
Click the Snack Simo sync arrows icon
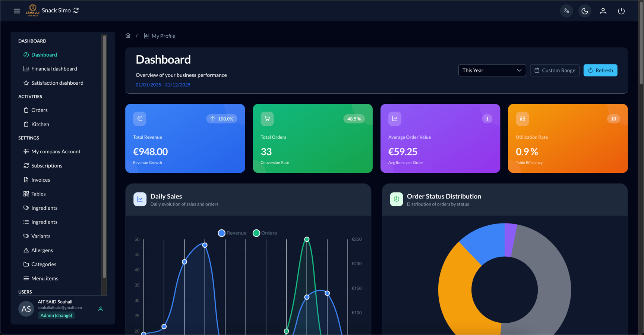pyautogui.click(x=76, y=10)
